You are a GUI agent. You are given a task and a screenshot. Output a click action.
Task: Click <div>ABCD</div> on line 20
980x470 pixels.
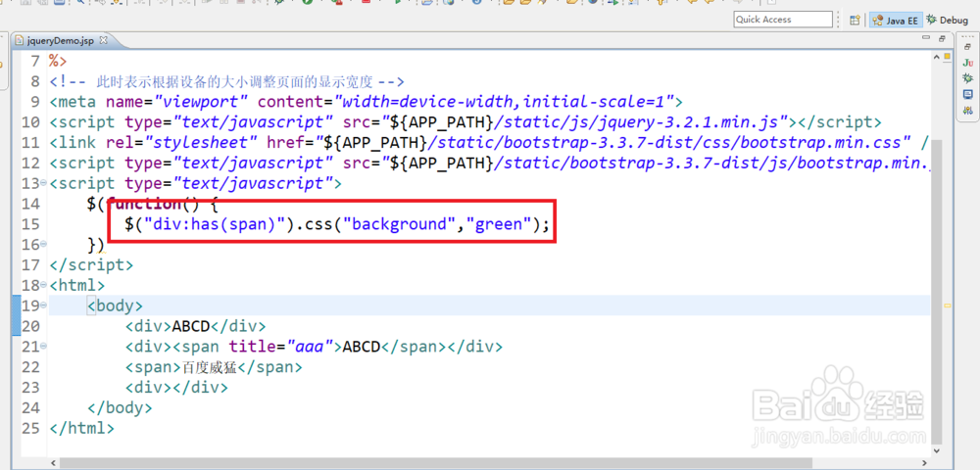pos(196,326)
